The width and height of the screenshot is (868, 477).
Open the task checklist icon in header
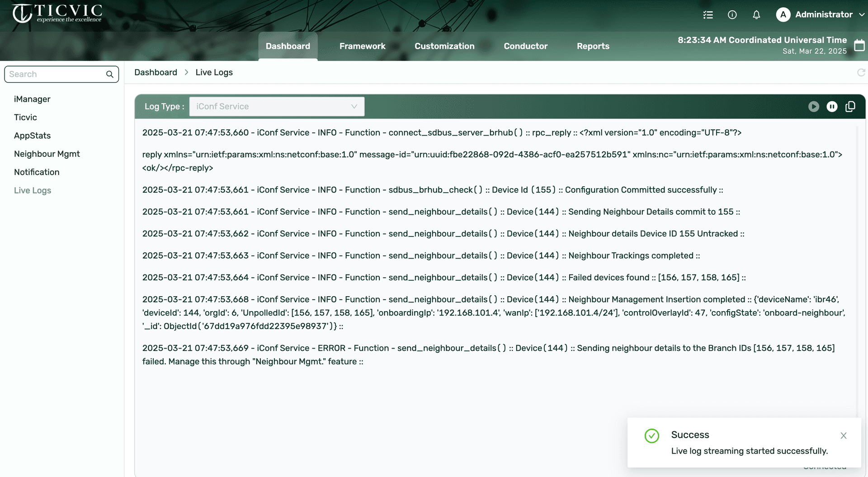point(708,15)
